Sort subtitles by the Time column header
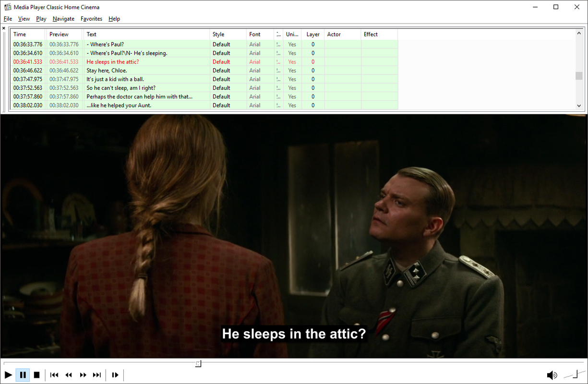This screenshot has height=384, width=588. 28,34
